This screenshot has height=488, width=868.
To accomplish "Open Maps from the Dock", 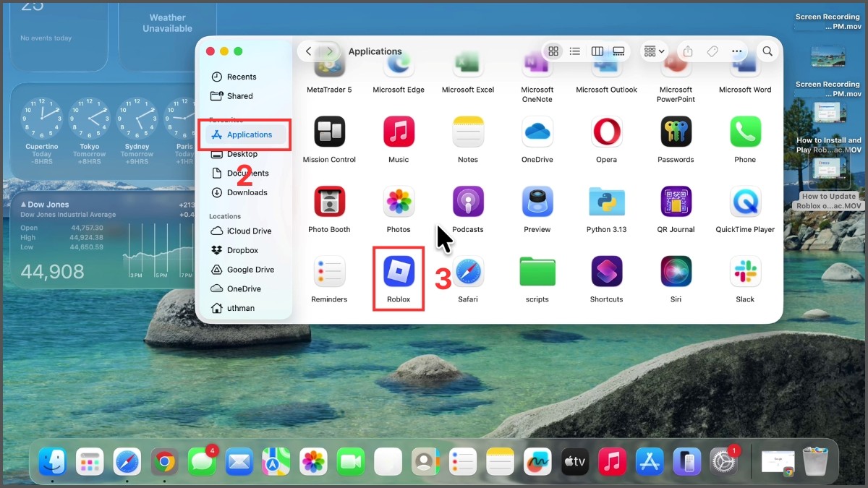I will [276, 461].
